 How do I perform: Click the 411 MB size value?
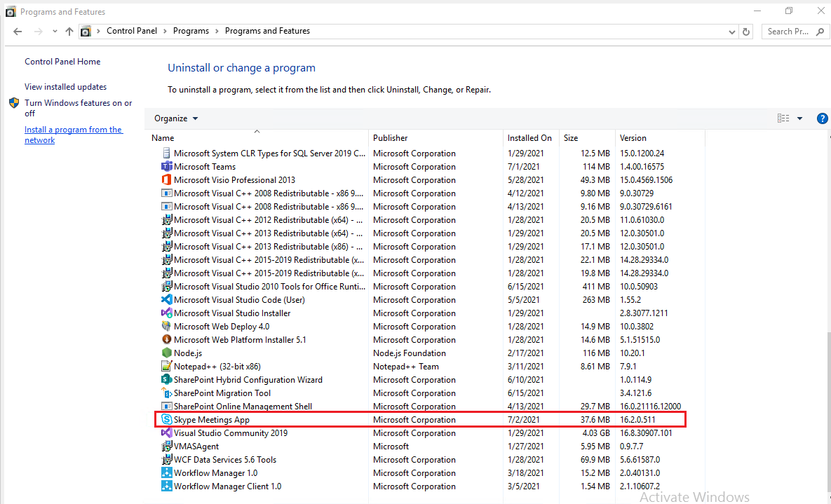pyautogui.click(x=595, y=287)
